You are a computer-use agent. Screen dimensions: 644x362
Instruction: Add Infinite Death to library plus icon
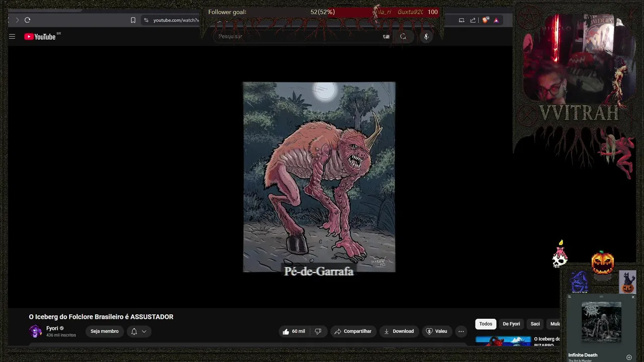(629, 357)
